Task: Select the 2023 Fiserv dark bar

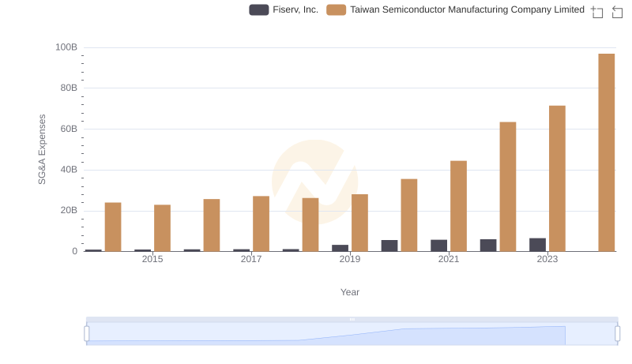Action: click(537, 245)
